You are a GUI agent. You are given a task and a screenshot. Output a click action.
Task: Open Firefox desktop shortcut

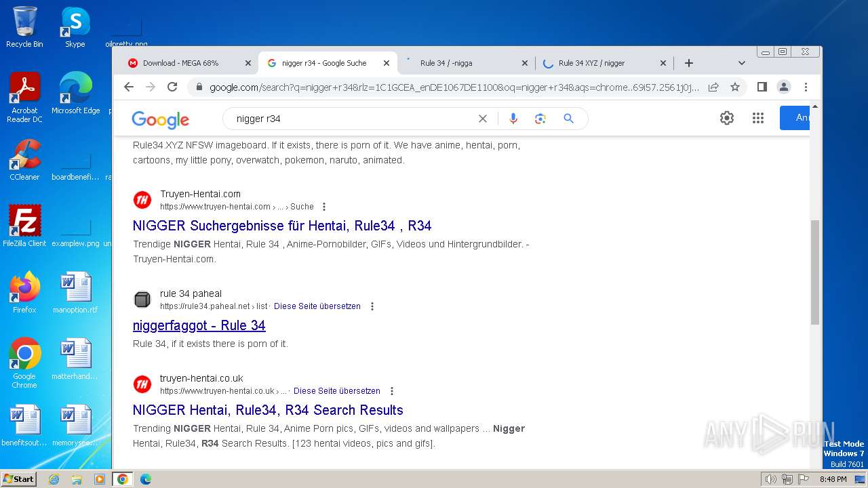coord(24,293)
